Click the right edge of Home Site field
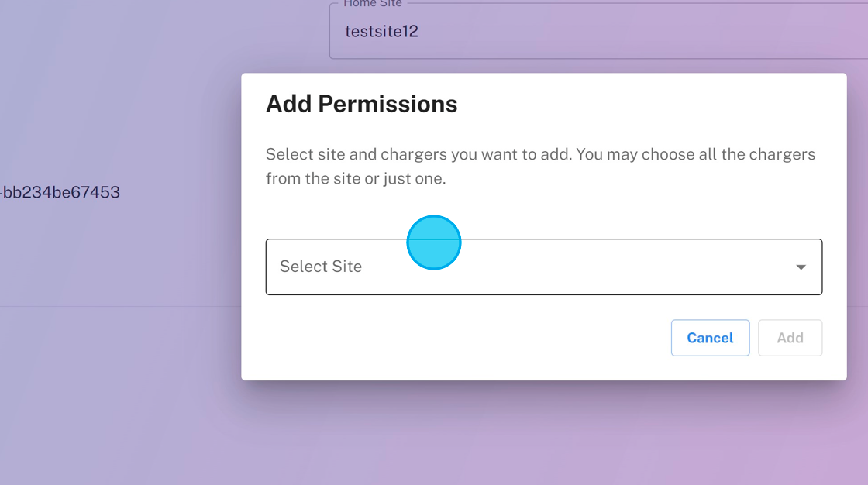This screenshot has width=868, height=485. (852, 32)
